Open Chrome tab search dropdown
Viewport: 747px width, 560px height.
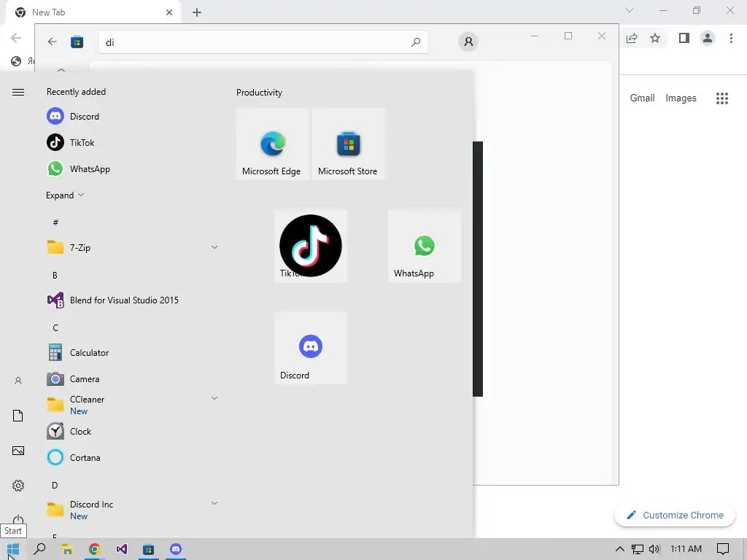pos(630,10)
